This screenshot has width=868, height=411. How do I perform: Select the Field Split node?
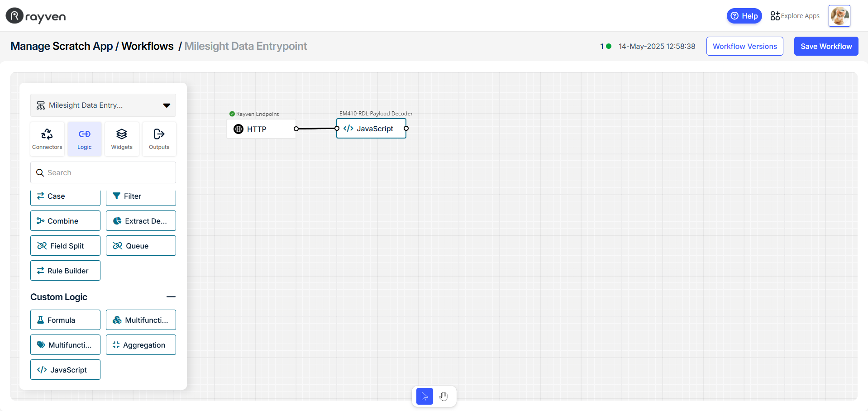pos(65,246)
